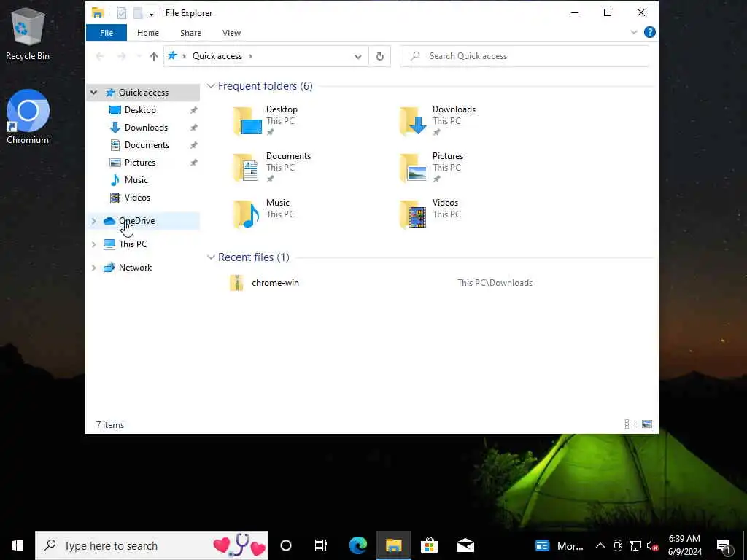
Task: Select the Downloads folder icon in Frequent folders
Action: 413,121
